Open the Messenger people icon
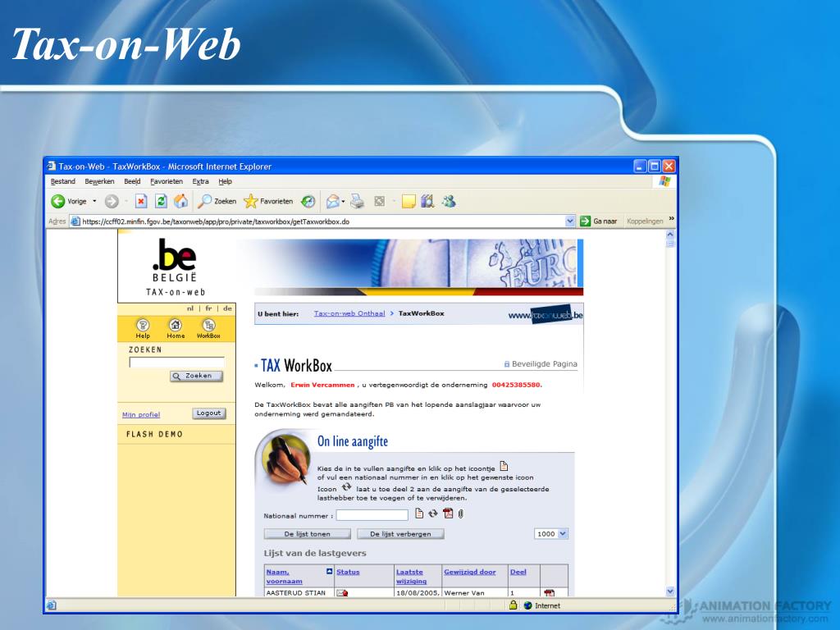The image size is (840, 630). point(449,202)
